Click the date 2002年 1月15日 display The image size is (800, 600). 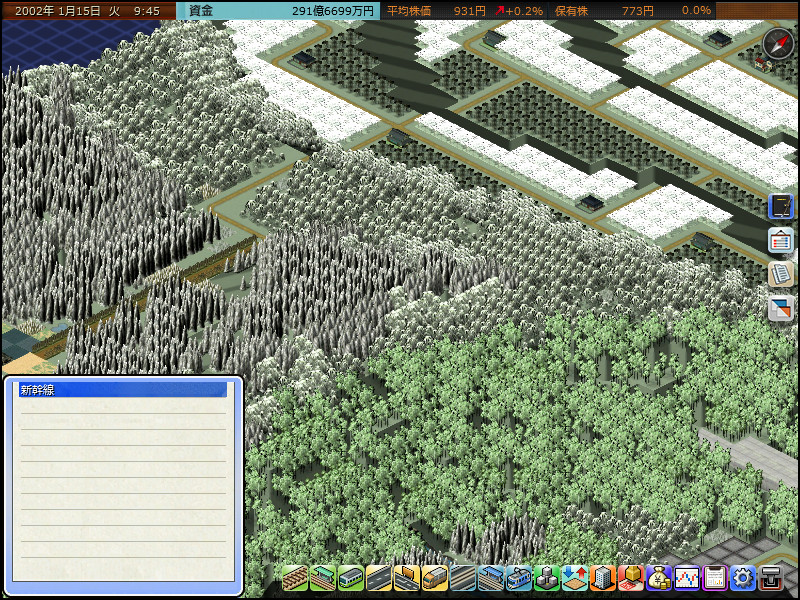[58, 11]
